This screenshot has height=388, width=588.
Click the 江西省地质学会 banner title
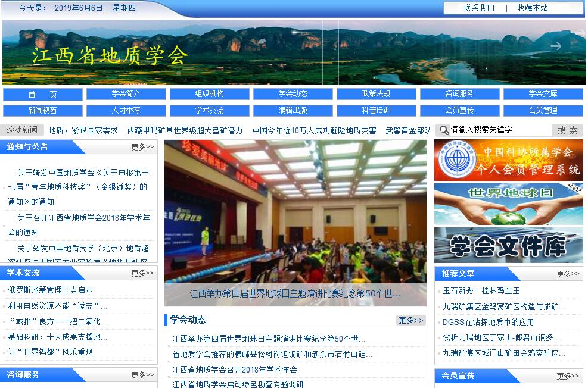110,56
